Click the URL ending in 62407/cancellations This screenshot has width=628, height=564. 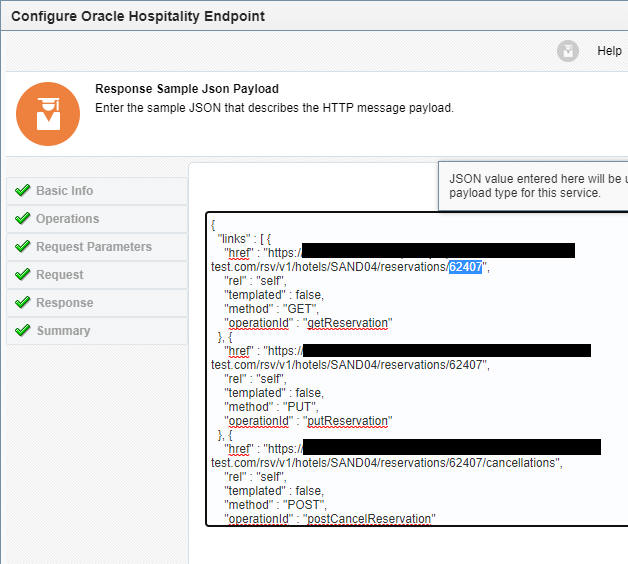click(385, 463)
